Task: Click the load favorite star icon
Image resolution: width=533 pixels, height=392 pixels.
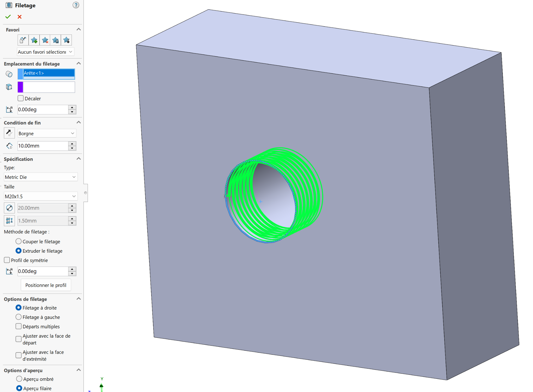Action: coord(66,40)
